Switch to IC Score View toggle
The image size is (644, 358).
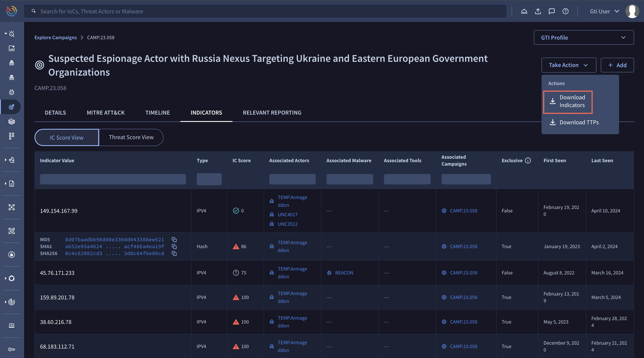point(67,137)
